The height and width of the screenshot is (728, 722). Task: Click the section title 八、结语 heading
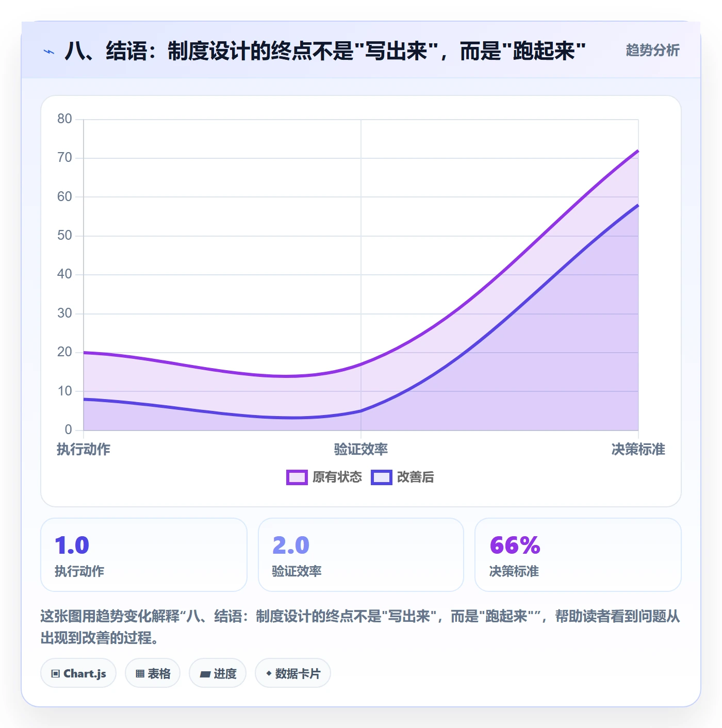coord(325,51)
